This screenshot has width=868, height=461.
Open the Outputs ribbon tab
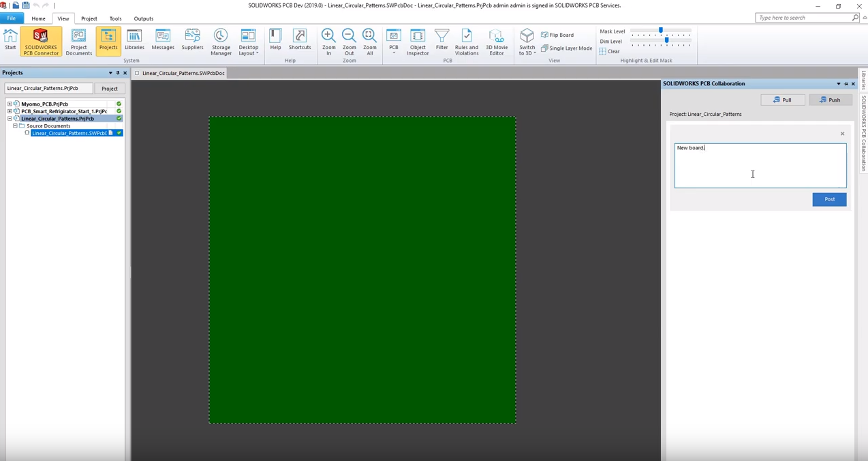pos(143,18)
